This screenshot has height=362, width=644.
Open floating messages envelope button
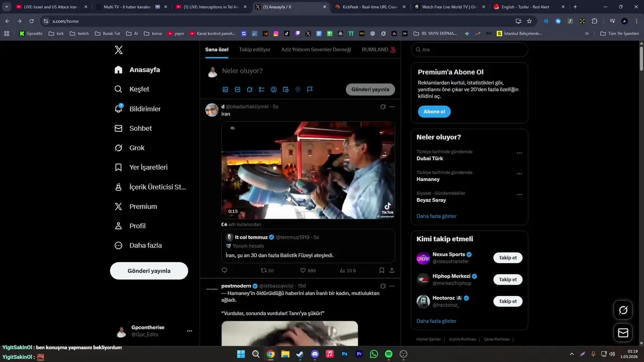[x=623, y=333]
